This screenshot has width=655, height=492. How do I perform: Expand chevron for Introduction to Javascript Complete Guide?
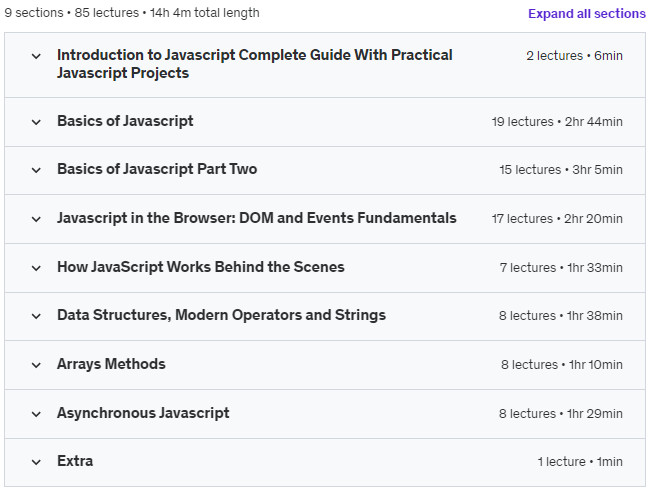(36, 56)
